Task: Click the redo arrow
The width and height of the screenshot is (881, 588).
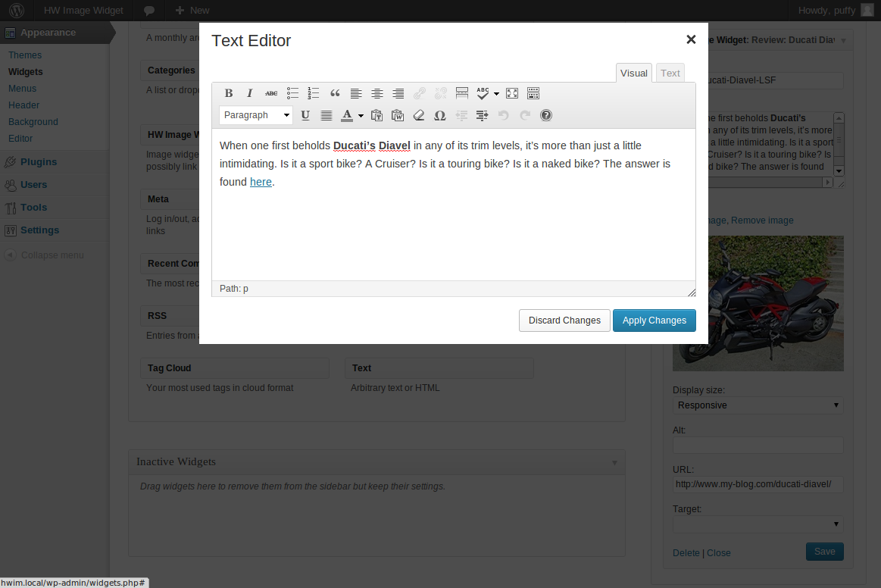Action: click(x=525, y=115)
